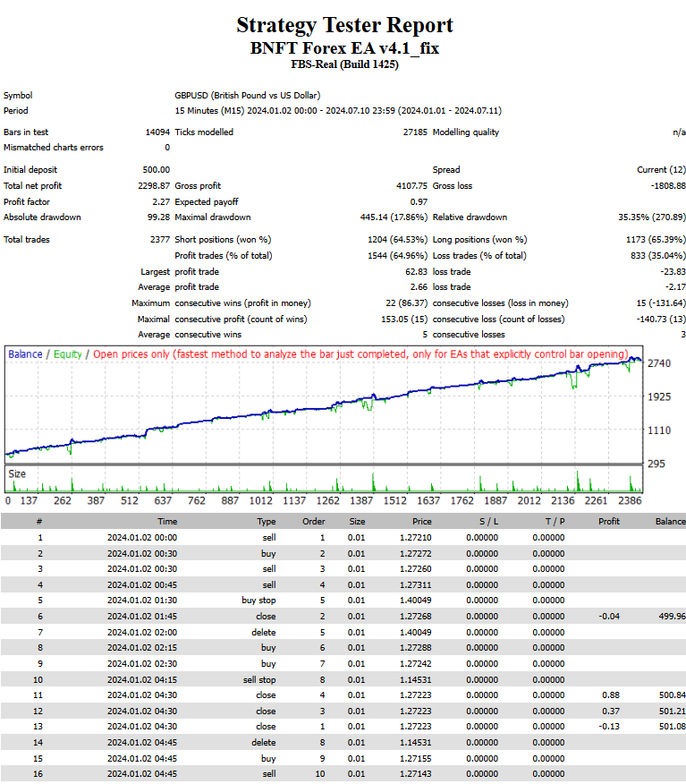Click the Total net profit value 2298.87

click(x=154, y=185)
